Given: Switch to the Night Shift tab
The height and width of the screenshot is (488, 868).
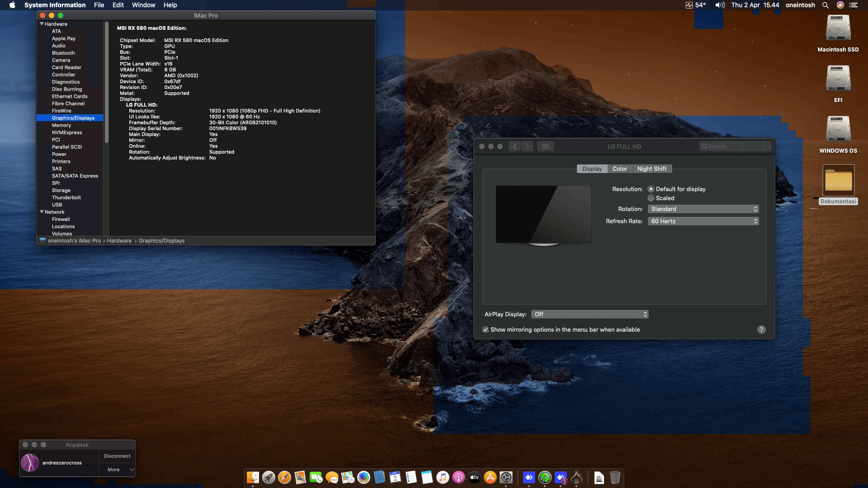Looking at the screenshot, I should point(652,169).
